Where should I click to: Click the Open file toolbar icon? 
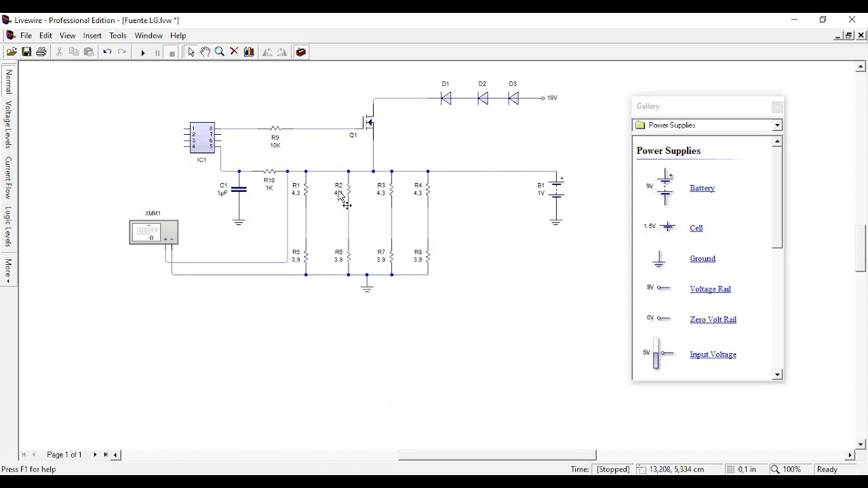(12, 52)
